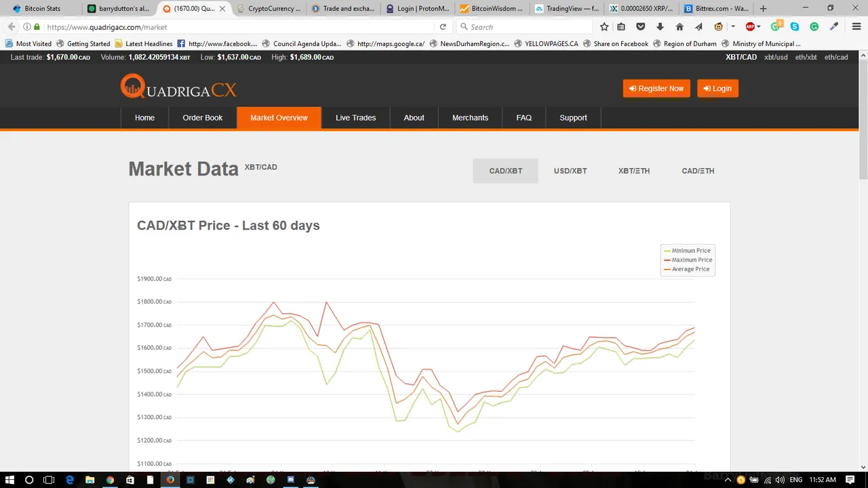Switch to the BitcoinWisdom tab

coord(491,9)
